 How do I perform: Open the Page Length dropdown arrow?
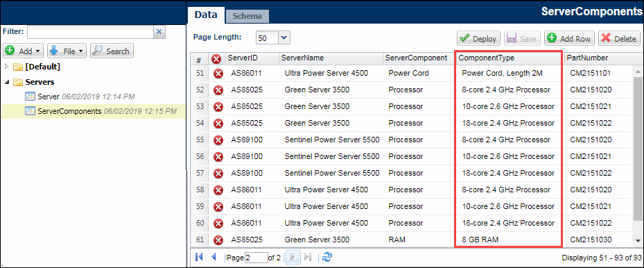pyautogui.click(x=284, y=37)
